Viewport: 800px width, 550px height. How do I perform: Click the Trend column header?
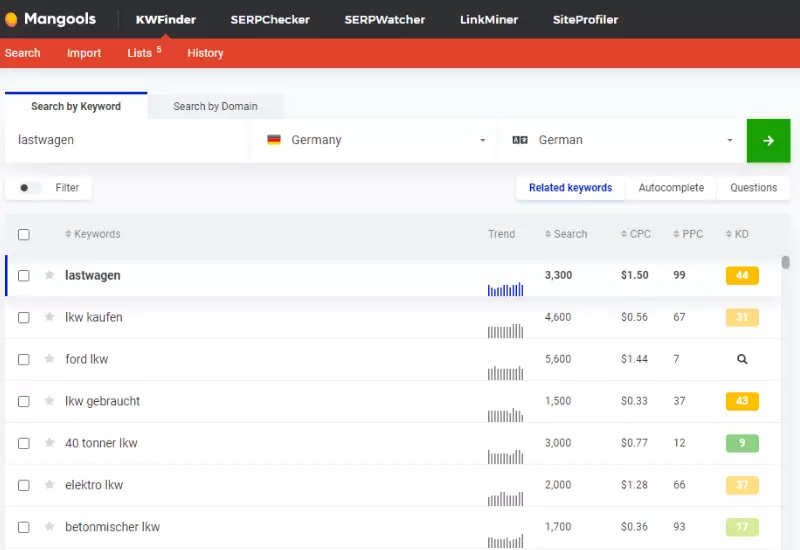pyautogui.click(x=501, y=234)
